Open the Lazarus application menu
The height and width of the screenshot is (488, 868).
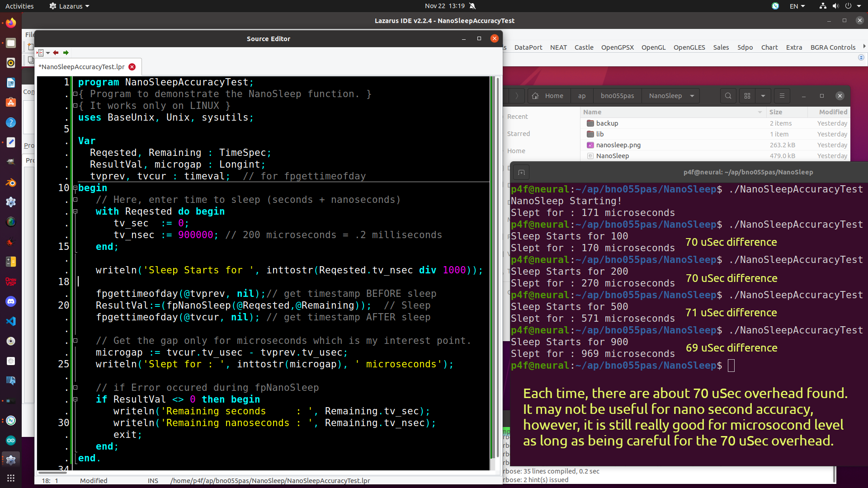click(x=67, y=6)
